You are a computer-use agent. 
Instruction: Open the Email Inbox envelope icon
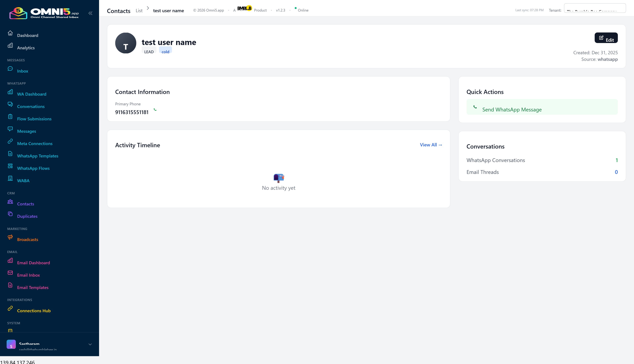(x=10, y=273)
